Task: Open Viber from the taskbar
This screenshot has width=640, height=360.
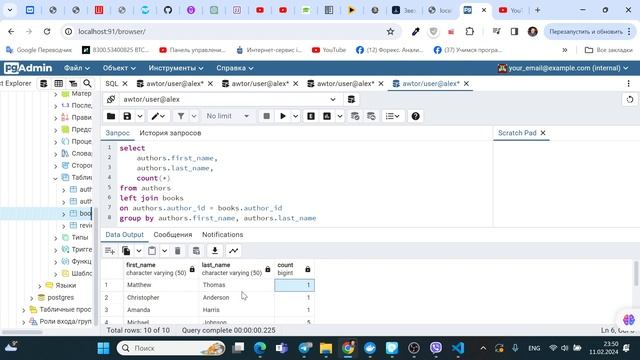Action: point(436,348)
